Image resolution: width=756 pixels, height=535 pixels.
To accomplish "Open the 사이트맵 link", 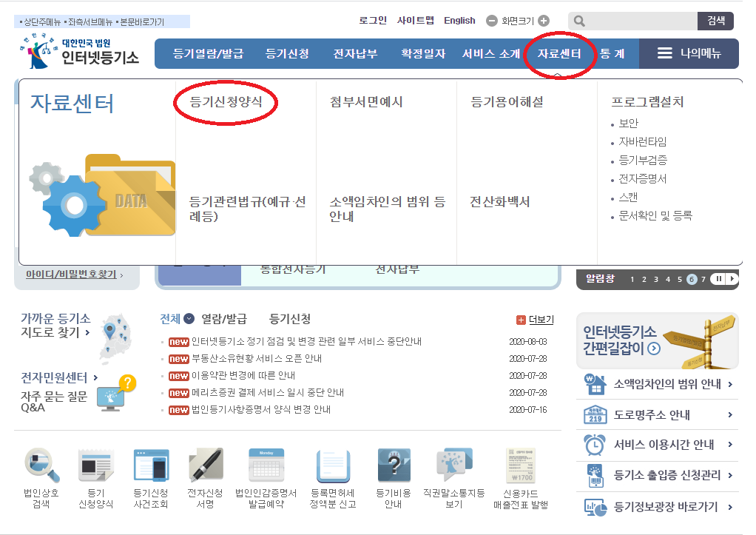I will pos(416,20).
